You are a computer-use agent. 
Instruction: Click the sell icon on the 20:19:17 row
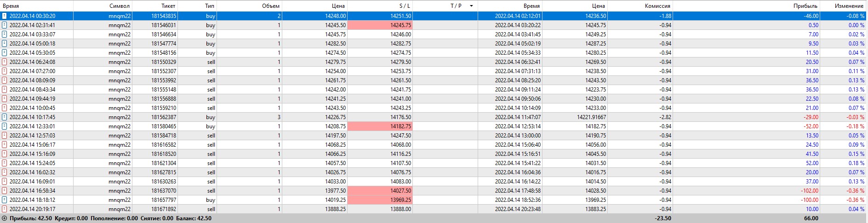point(5,209)
